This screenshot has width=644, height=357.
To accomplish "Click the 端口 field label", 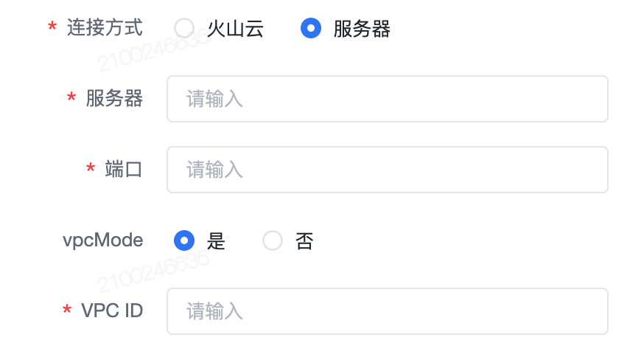I will pos(124,170).
